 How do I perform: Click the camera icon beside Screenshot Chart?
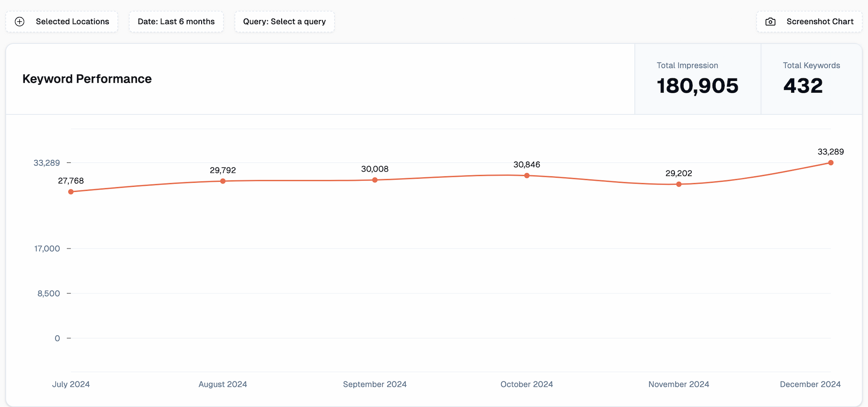(x=770, y=22)
